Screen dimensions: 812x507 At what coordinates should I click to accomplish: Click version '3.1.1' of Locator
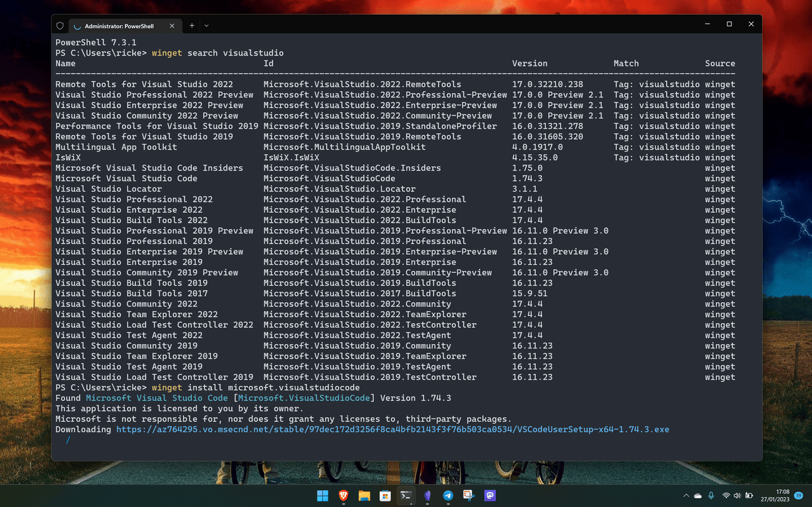525,189
